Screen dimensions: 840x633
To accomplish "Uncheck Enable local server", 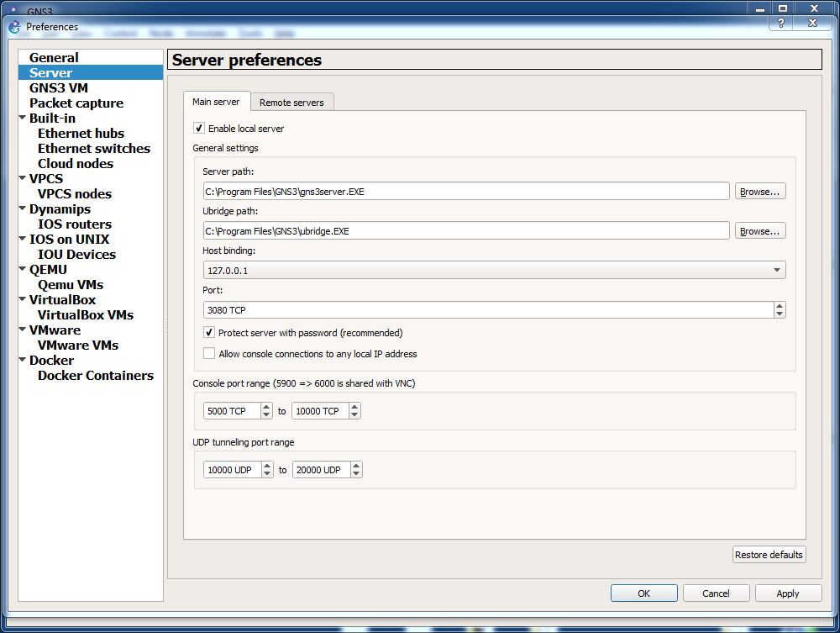I will (199, 128).
